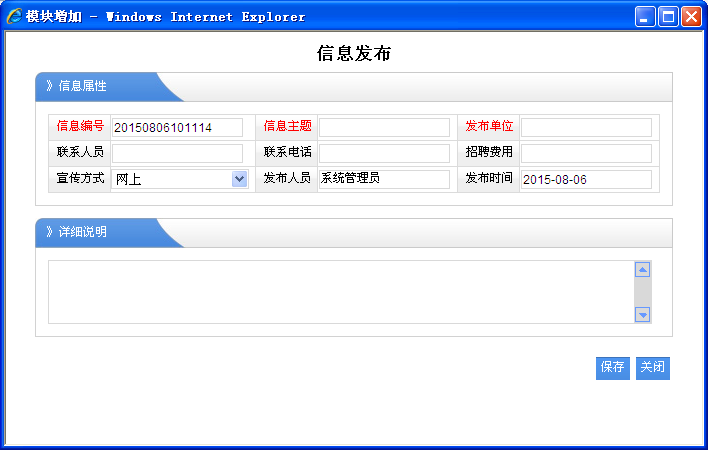Click the 信息主题 input field
Screen dimensions: 708x450
pyautogui.click(x=384, y=127)
